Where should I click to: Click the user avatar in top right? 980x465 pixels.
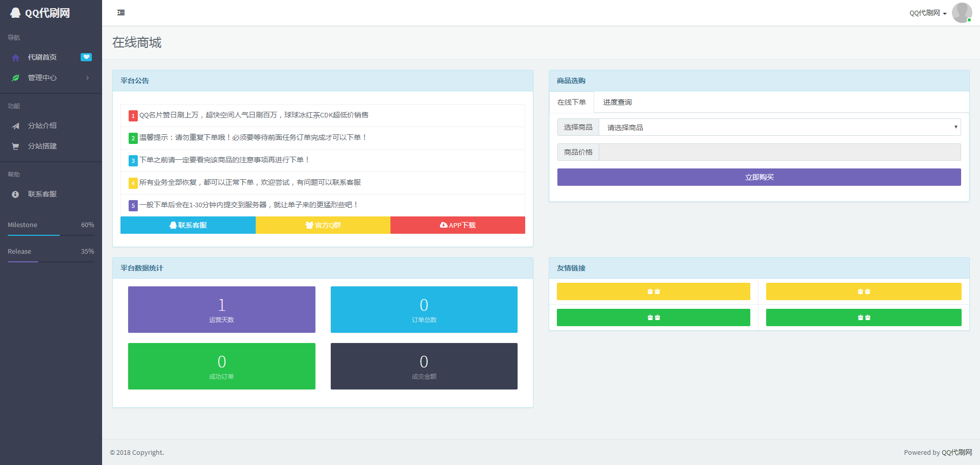click(x=962, y=13)
